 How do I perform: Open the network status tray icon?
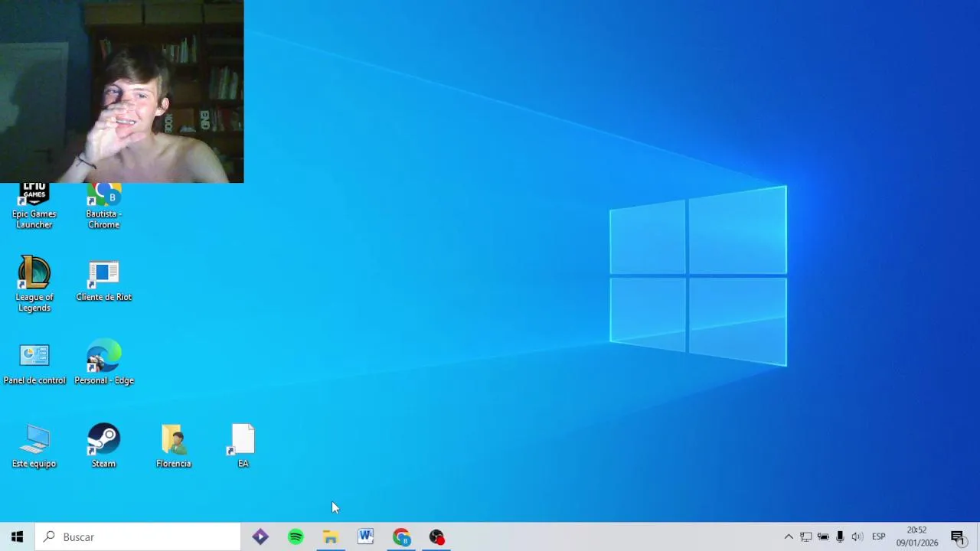pos(806,537)
